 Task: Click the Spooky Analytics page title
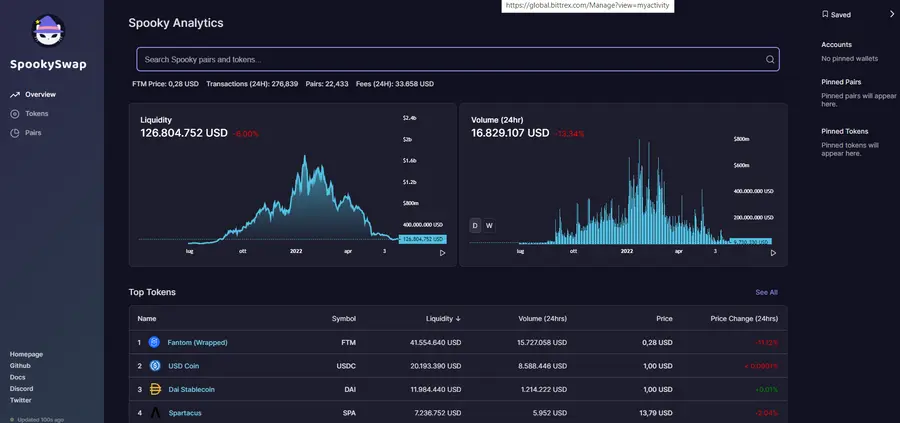click(x=176, y=24)
